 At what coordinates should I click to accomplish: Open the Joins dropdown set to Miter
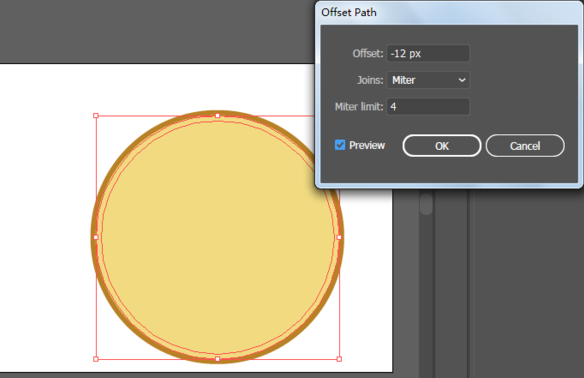tap(428, 80)
